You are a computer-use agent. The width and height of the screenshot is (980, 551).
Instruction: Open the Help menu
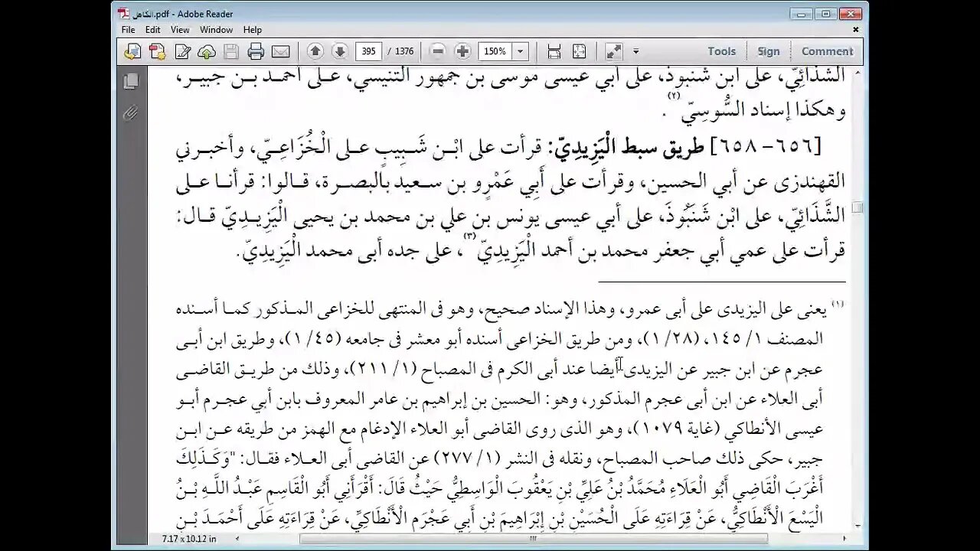[253, 30]
